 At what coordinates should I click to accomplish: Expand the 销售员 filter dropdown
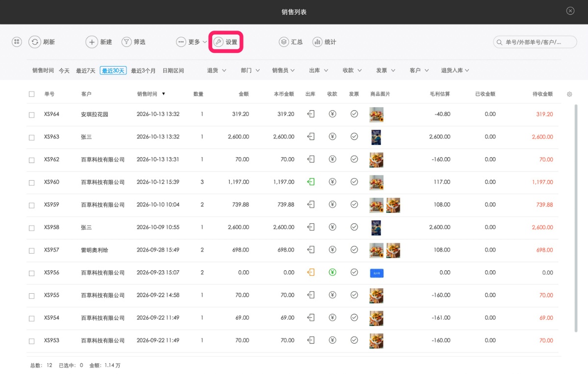284,70
